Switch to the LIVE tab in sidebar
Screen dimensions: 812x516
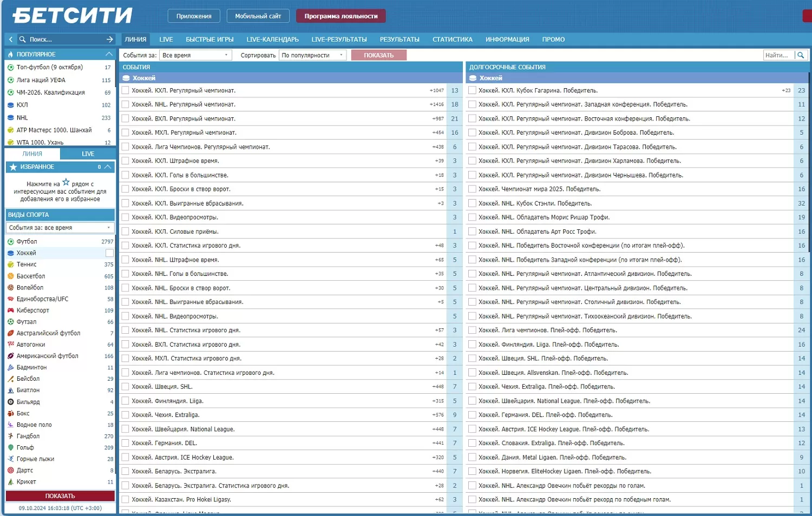(x=88, y=154)
